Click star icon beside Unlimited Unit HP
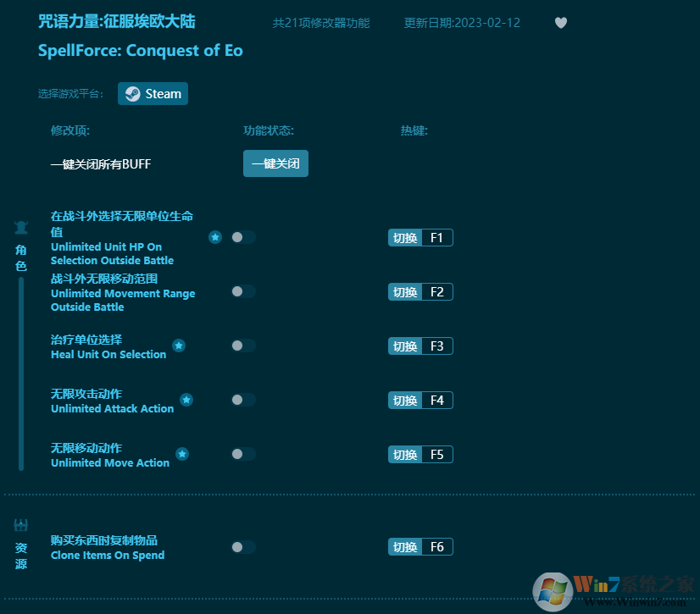 (x=215, y=237)
